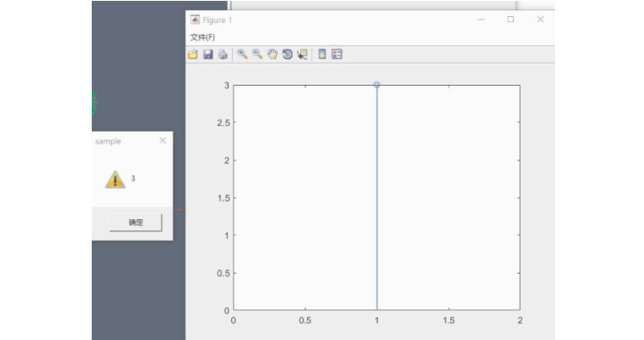
Task: Click the stem plot circle marker at top
Action: coord(376,85)
